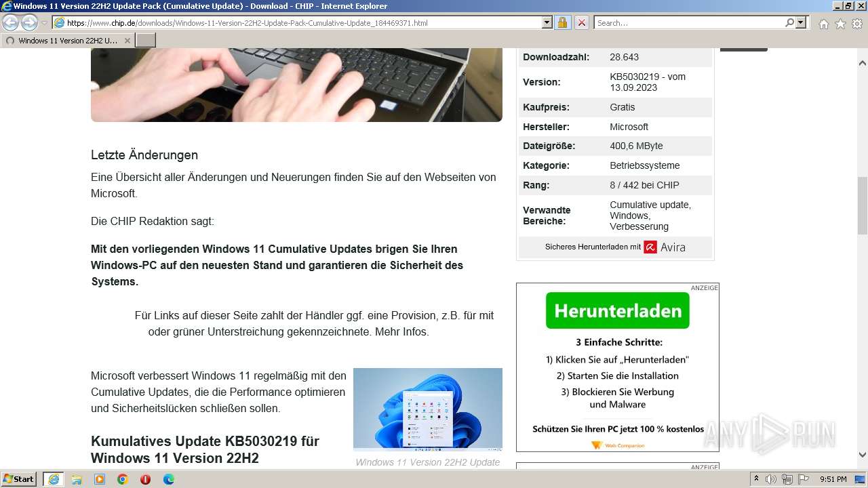Click the Windows 11 desktop thumbnail image
This screenshot has height=488, width=868.
428,409
